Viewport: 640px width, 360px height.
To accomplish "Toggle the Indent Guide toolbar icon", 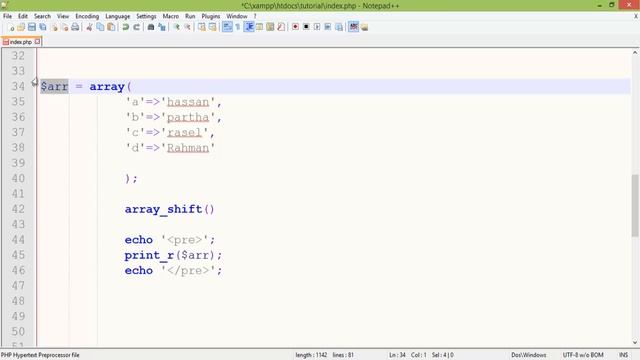I will tap(249, 27).
